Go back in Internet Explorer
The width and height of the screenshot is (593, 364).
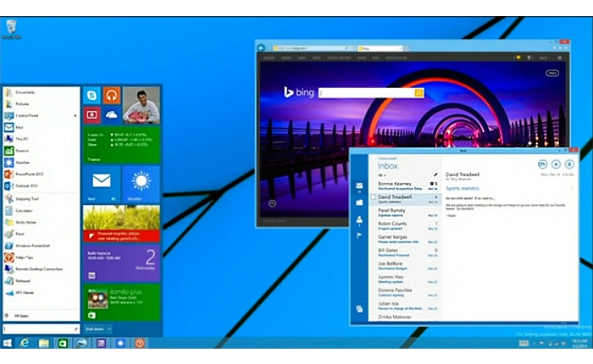[x=261, y=47]
